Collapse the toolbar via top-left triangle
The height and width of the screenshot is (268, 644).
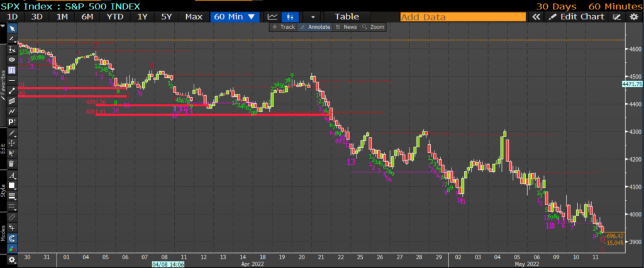(3, 26)
